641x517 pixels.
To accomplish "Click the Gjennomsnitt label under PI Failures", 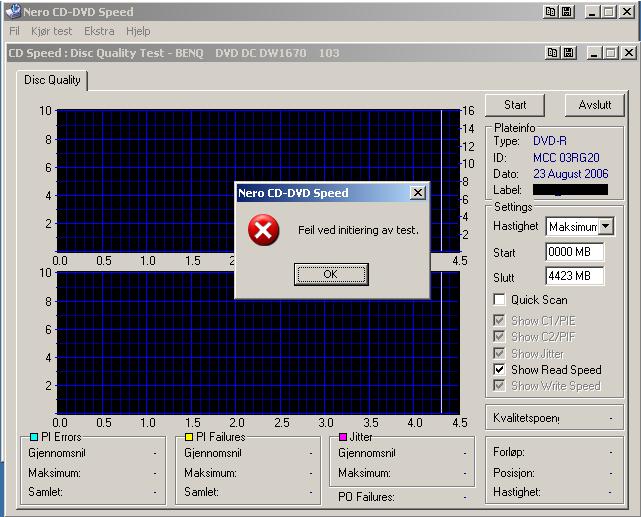I will click(x=213, y=453).
